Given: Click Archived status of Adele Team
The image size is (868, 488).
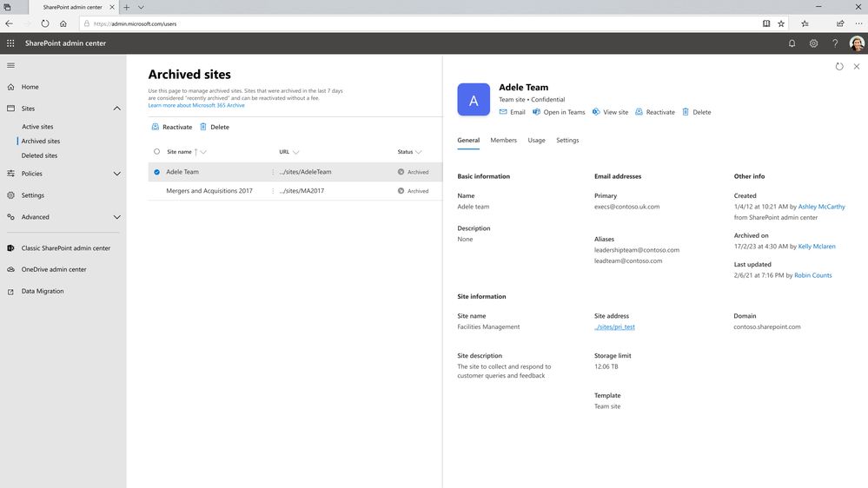Looking at the screenshot, I should 413,172.
